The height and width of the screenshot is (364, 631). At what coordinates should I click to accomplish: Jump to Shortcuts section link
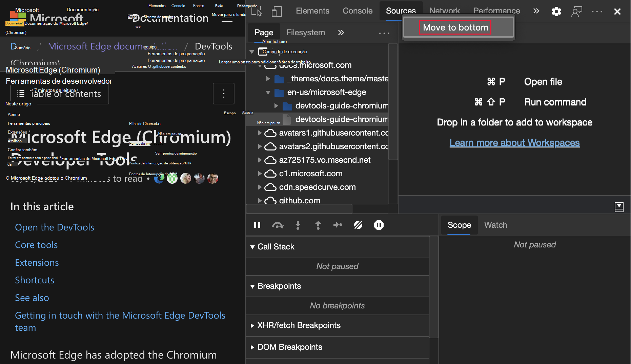click(x=35, y=280)
